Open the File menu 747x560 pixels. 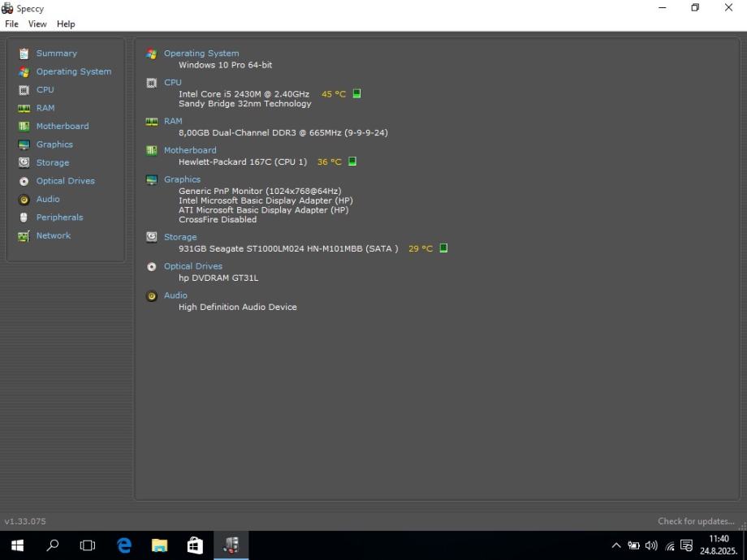11,24
